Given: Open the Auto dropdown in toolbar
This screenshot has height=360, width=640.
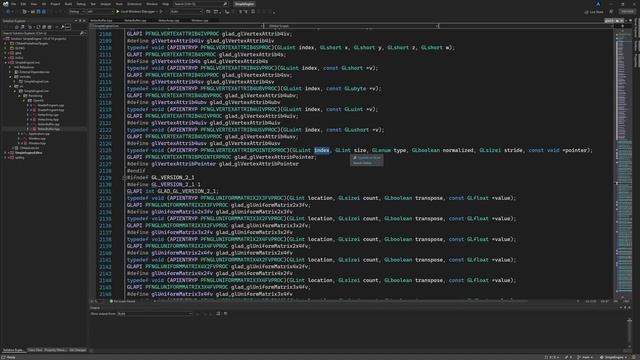Looking at the screenshot, I should (186, 12).
